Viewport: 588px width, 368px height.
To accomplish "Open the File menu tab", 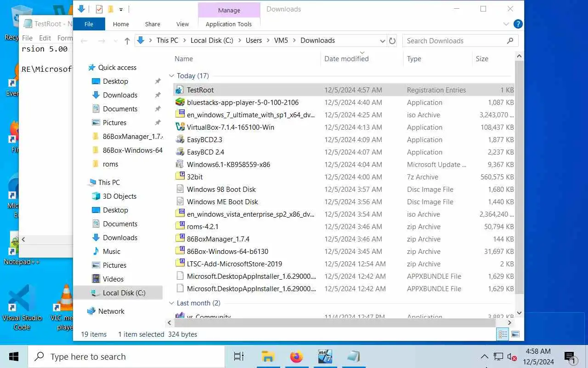I will [89, 24].
